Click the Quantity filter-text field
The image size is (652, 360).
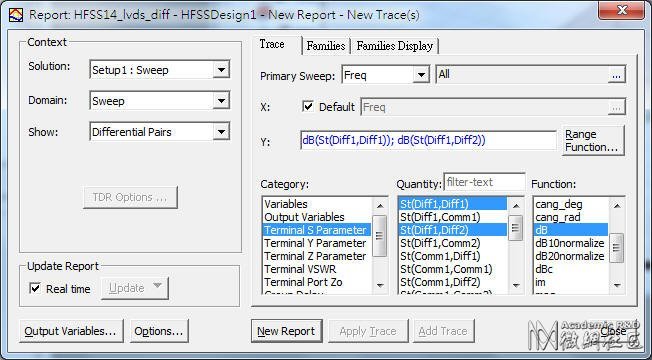[x=484, y=182]
